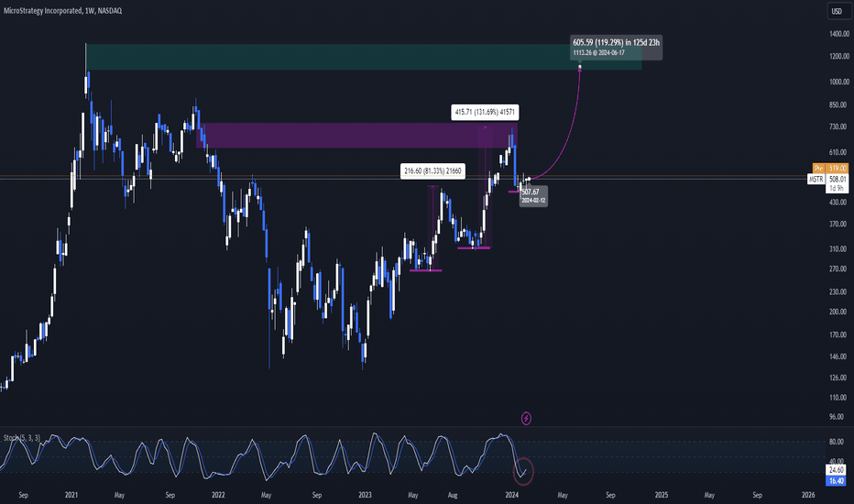This screenshot has width=854, height=504.
Task: Click the 2026 label on the time axis
Action: [808, 495]
